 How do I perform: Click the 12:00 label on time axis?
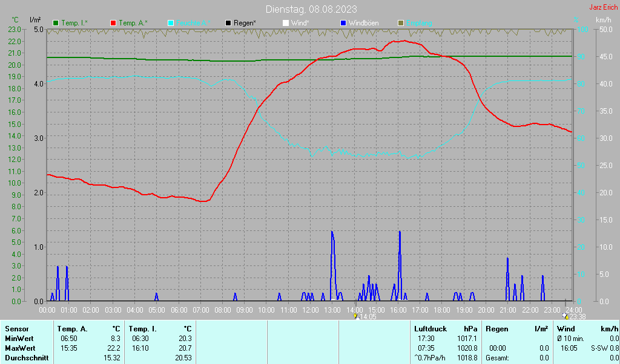click(x=310, y=310)
